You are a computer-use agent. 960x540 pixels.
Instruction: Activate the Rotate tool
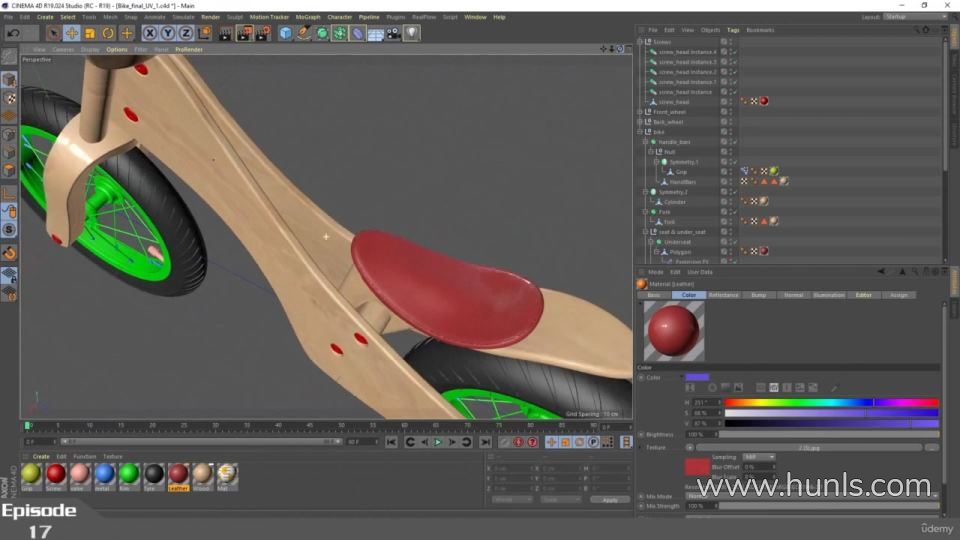[x=109, y=33]
